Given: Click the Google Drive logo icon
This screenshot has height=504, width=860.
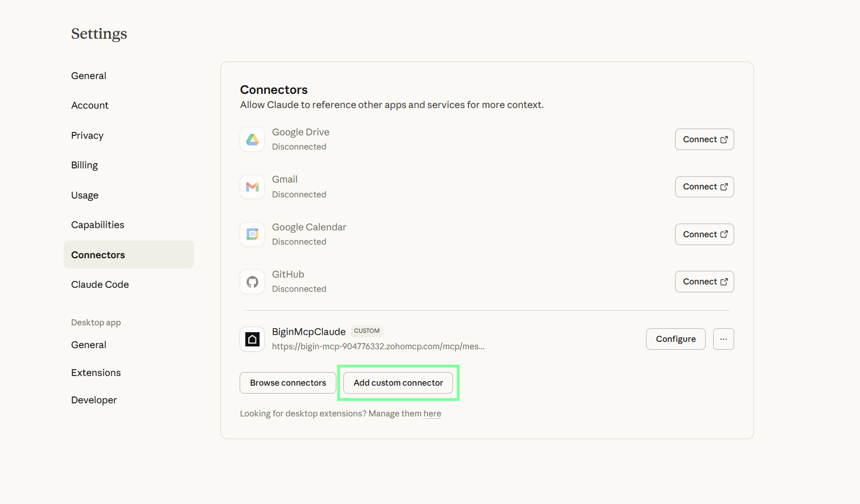Looking at the screenshot, I should click(x=252, y=139).
